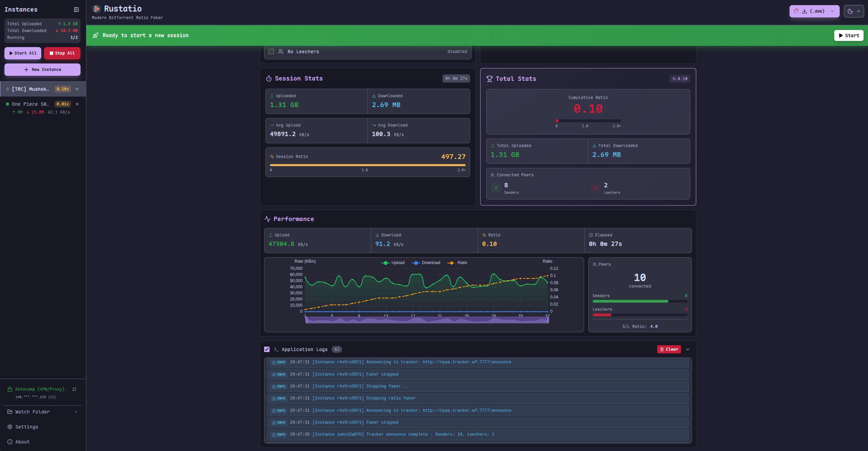Image resolution: width=868 pixels, height=451 pixels.
Task: Click the Tracker announce complete log entry
Action: coord(478,435)
